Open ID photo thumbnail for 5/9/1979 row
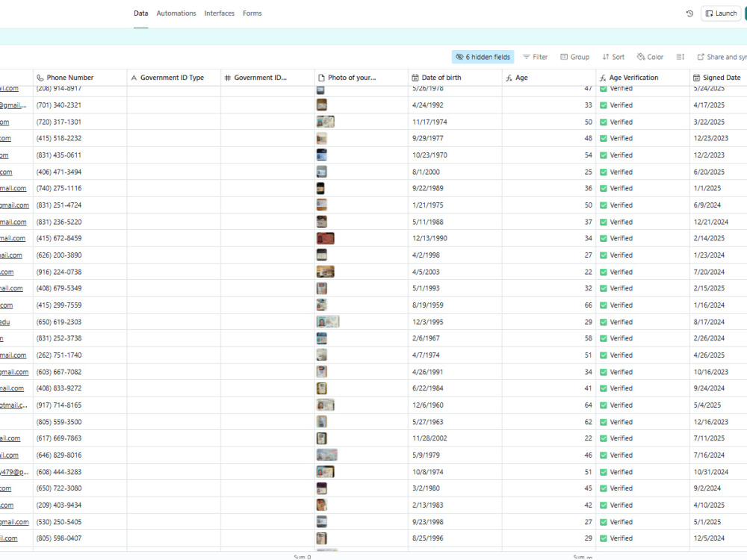Image resolution: width=747 pixels, height=560 pixels. pos(327,455)
